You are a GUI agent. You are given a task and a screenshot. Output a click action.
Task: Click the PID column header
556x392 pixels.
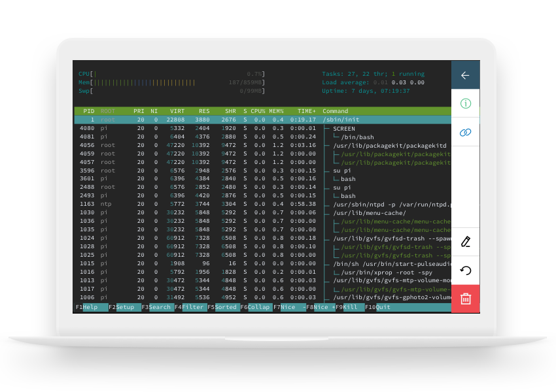[x=88, y=111]
